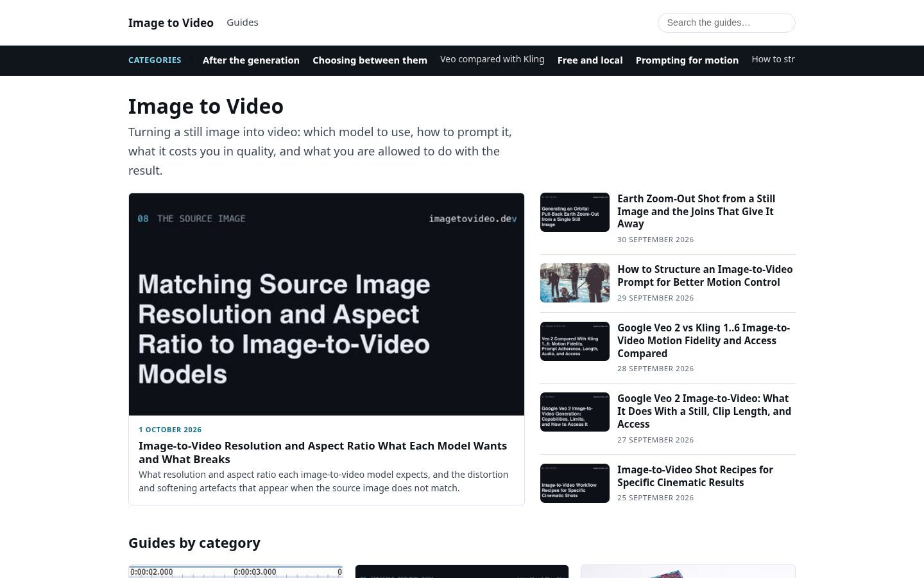Open the timeline ruler category card thumbnail
This screenshot has width=924, height=578.
pos(235,572)
